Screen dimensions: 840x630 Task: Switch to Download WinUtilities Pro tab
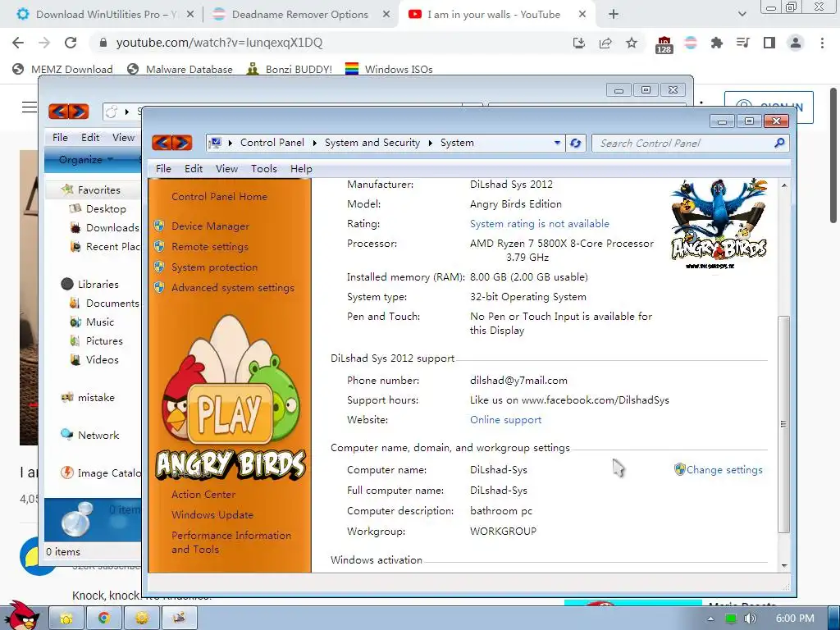(x=105, y=15)
